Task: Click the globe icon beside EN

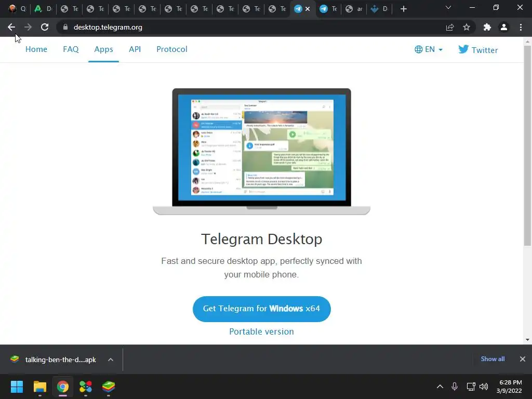Action: click(419, 49)
